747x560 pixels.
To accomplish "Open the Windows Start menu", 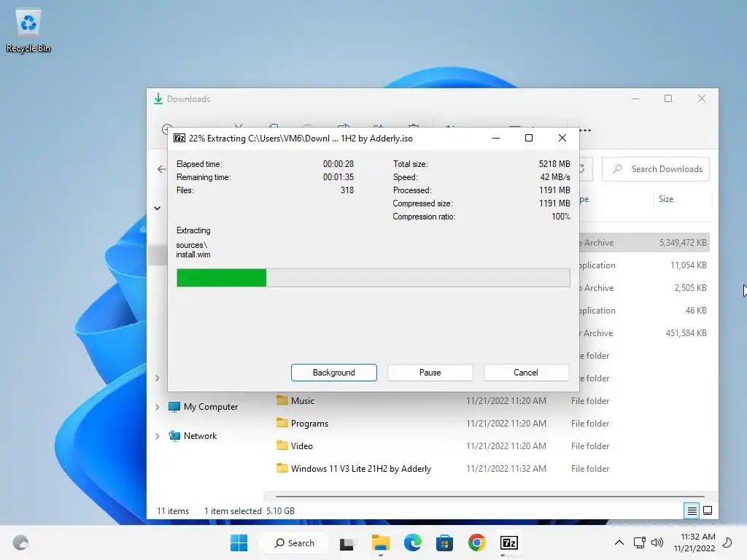I will click(239, 542).
